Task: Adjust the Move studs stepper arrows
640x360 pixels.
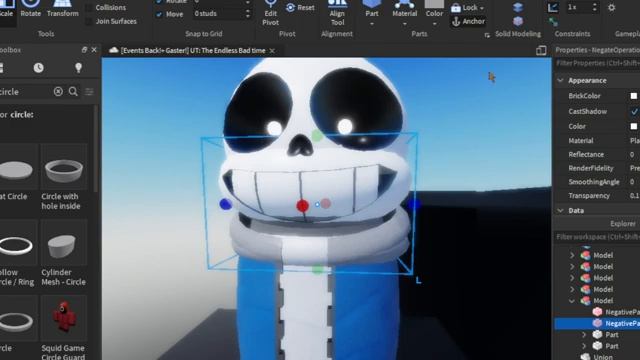Action: point(248,14)
